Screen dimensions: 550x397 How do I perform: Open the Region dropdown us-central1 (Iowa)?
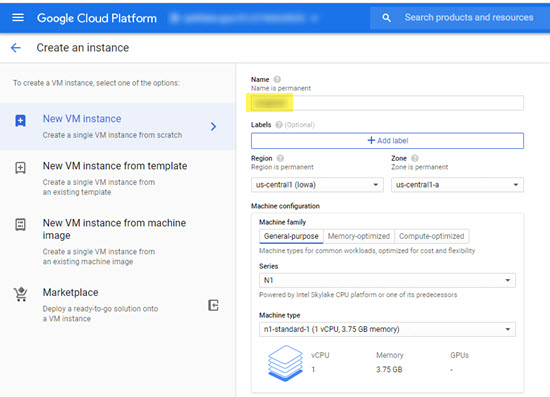317,185
